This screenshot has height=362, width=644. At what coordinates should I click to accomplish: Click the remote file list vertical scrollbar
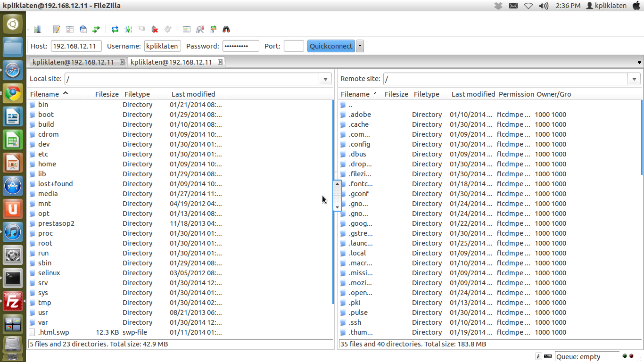coord(642,137)
